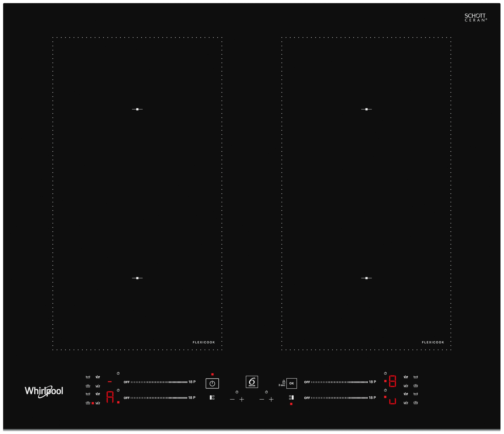Activate the left FlexiCook zone icon
504x434 pixels.
(212, 398)
